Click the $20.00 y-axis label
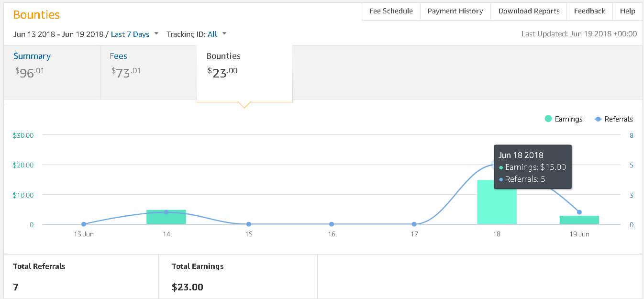Viewport: 644px width, 299px height. 23,165
